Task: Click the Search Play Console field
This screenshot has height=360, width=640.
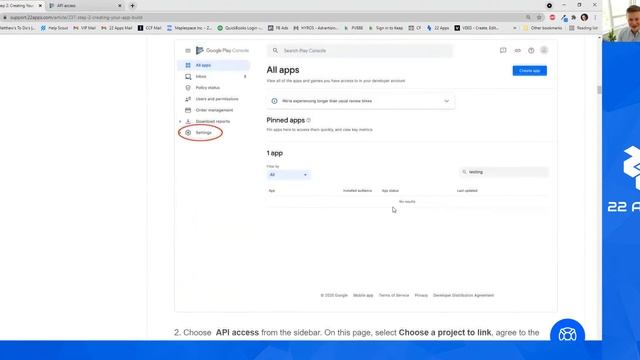Action: (x=360, y=51)
